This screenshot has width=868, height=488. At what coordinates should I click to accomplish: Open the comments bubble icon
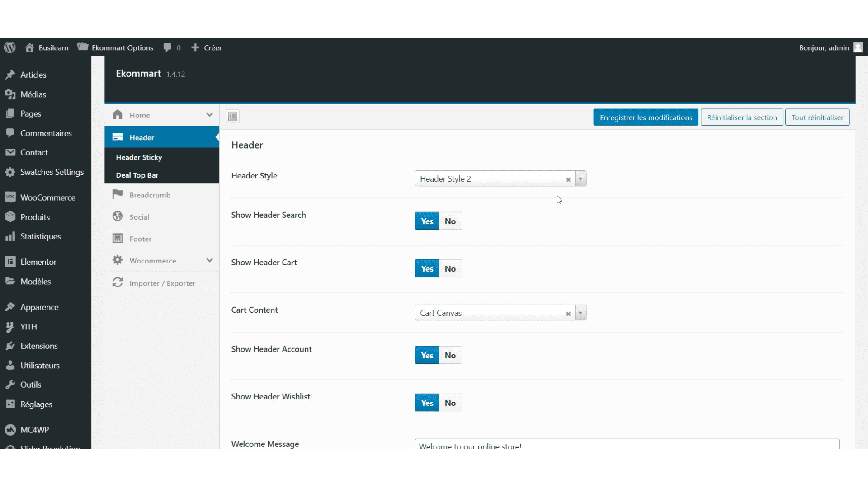[x=167, y=47]
